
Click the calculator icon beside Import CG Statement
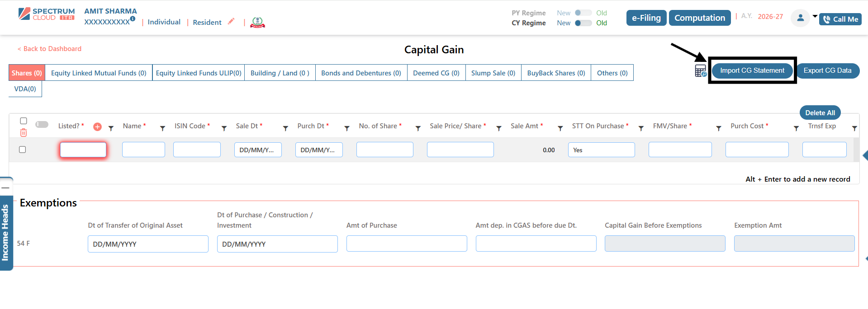(x=700, y=71)
